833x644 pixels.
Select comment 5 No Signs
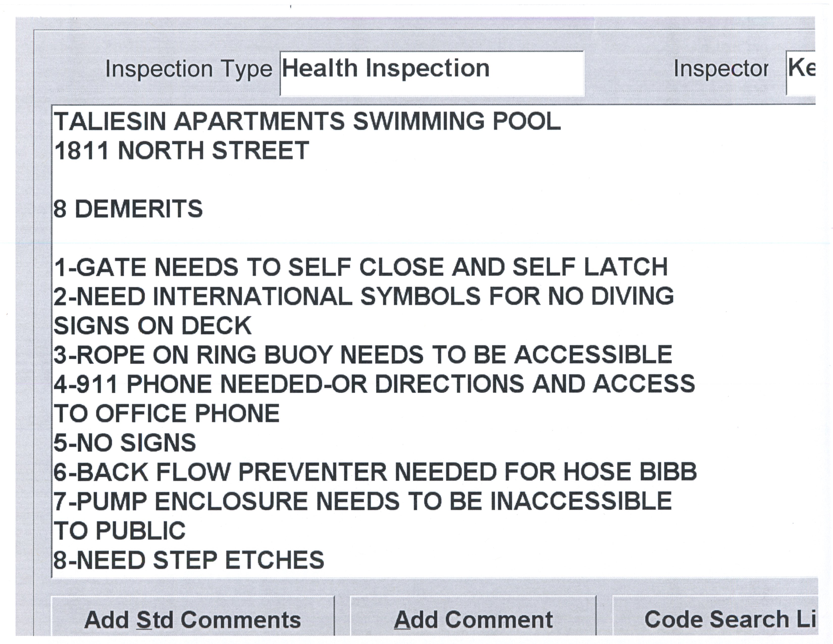[125, 443]
